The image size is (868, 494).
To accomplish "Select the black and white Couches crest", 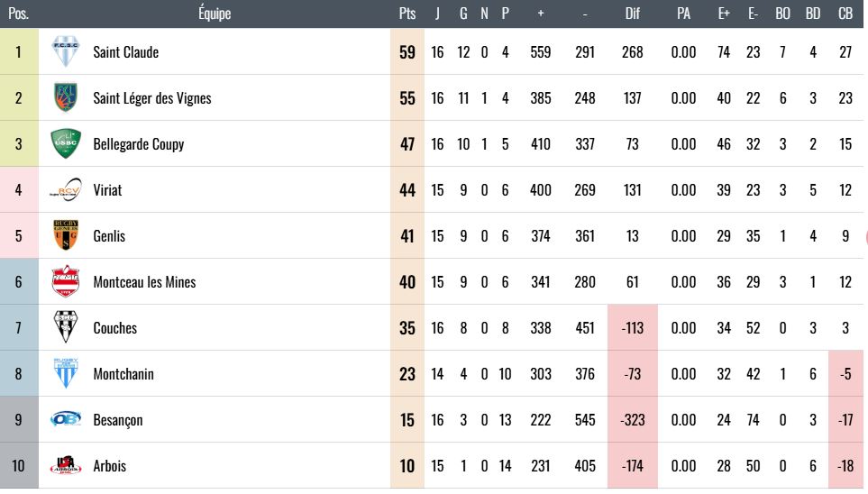I will pyautogui.click(x=65, y=327).
